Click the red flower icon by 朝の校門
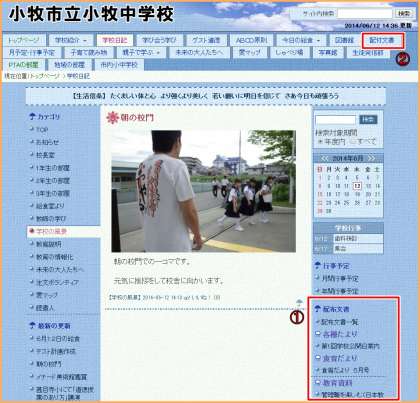Screen dimensions: 420x403 pos(113,118)
